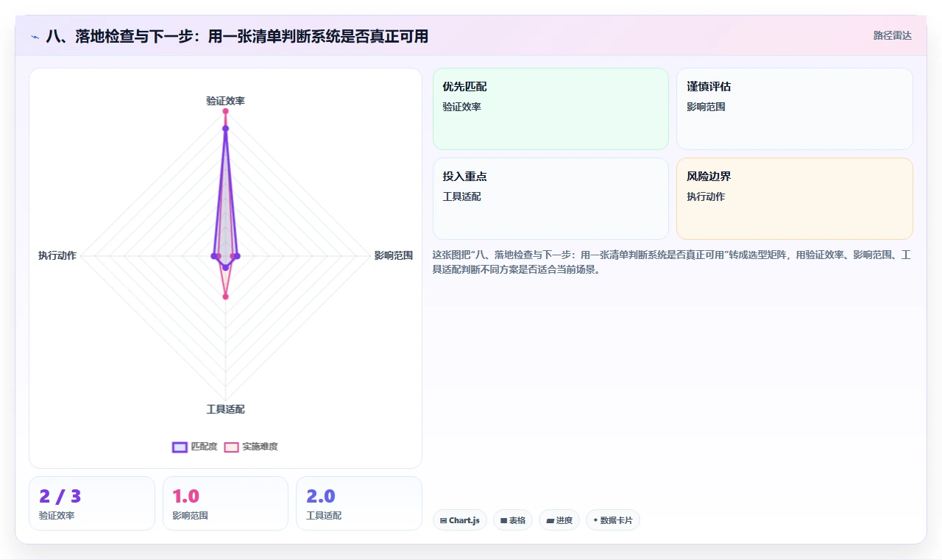This screenshot has height=560, width=942.
Task: Click the 验证效率 radar axis label
Action: [x=225, y=101]
